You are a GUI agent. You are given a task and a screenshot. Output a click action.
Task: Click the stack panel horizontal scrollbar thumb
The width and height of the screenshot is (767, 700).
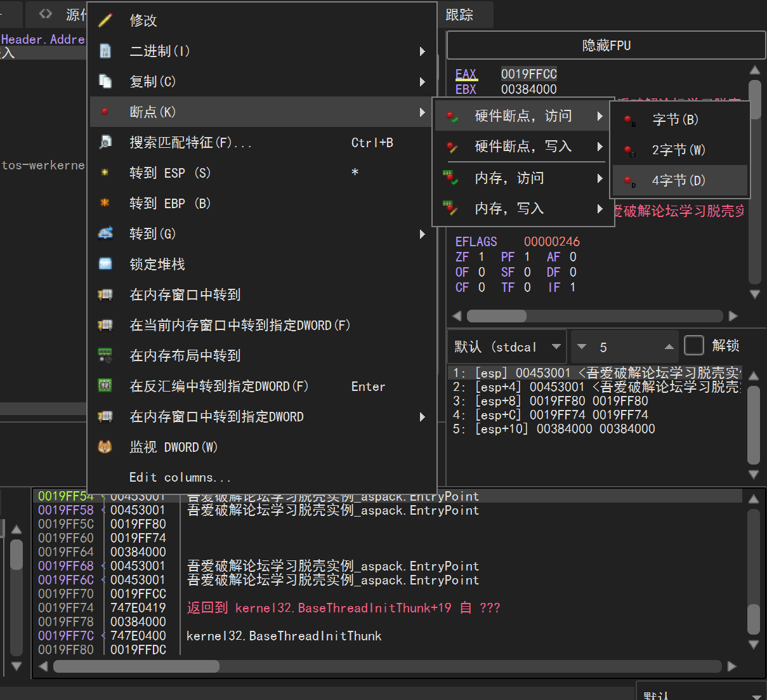pos(136,666)
